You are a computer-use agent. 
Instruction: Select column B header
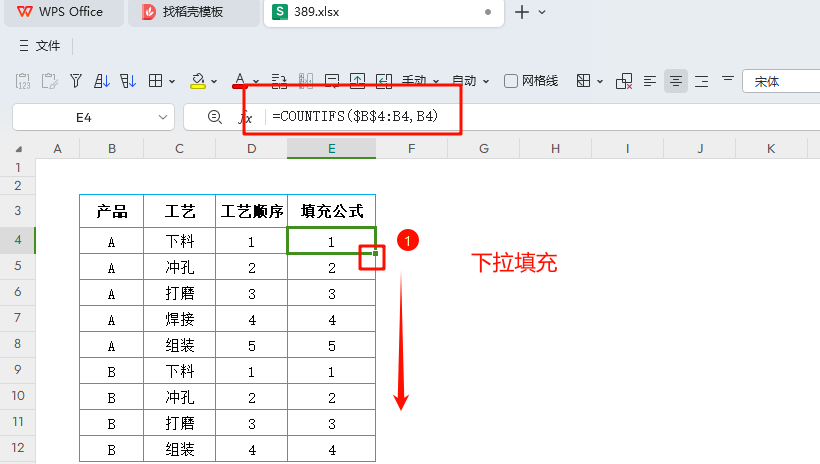[x=111, y=149]
